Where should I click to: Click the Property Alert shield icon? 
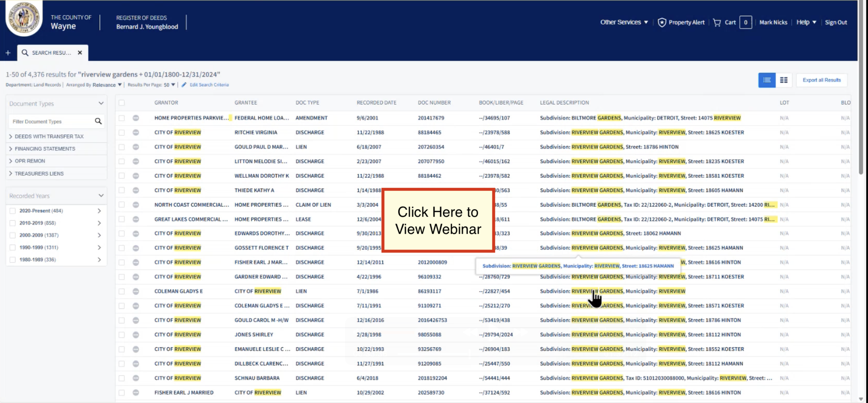[x=662, y=23]
